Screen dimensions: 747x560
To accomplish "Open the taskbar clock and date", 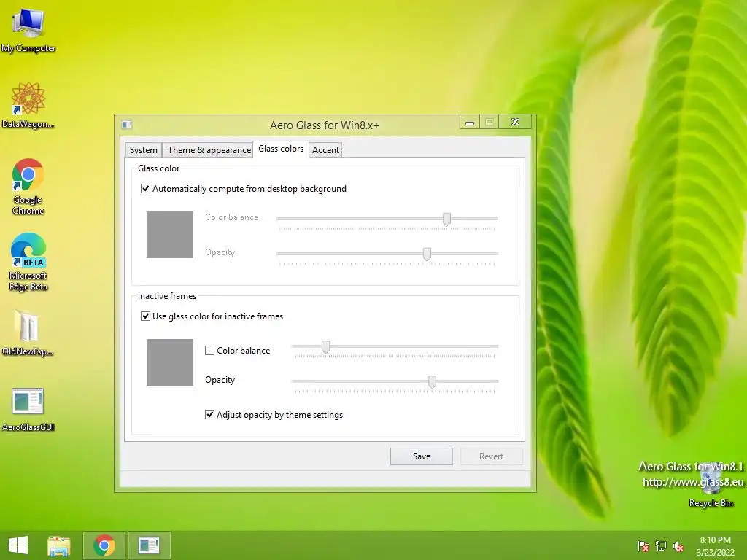I will (715, 546).
